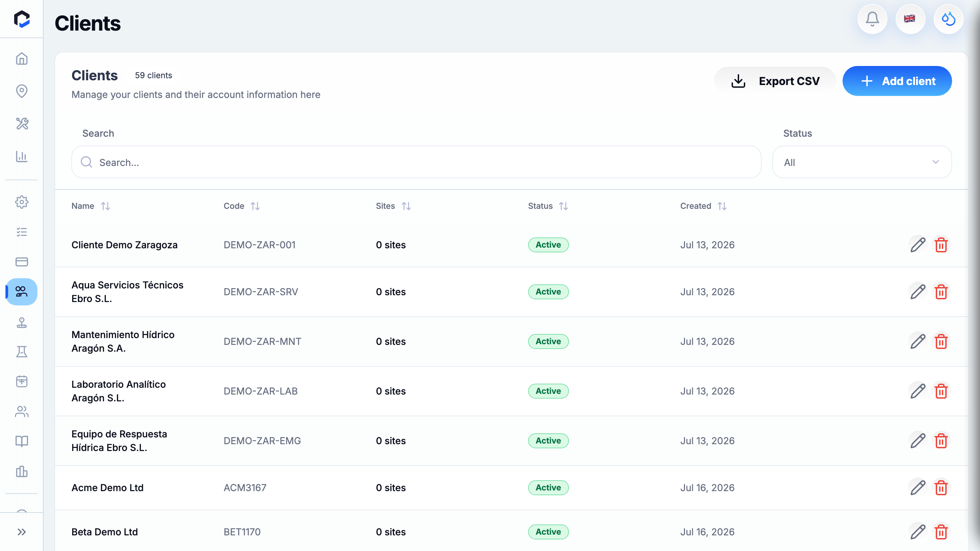The width and height of the screenshot is (980, 551).
Task: Open the checklist sidebar icon
Action: coord(22,232)
